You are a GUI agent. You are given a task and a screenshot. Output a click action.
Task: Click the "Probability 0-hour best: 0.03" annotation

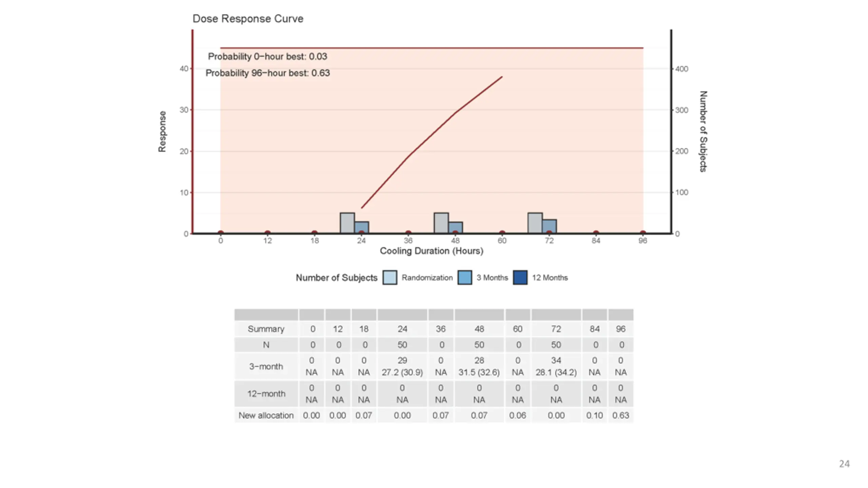tap(268, 57)
